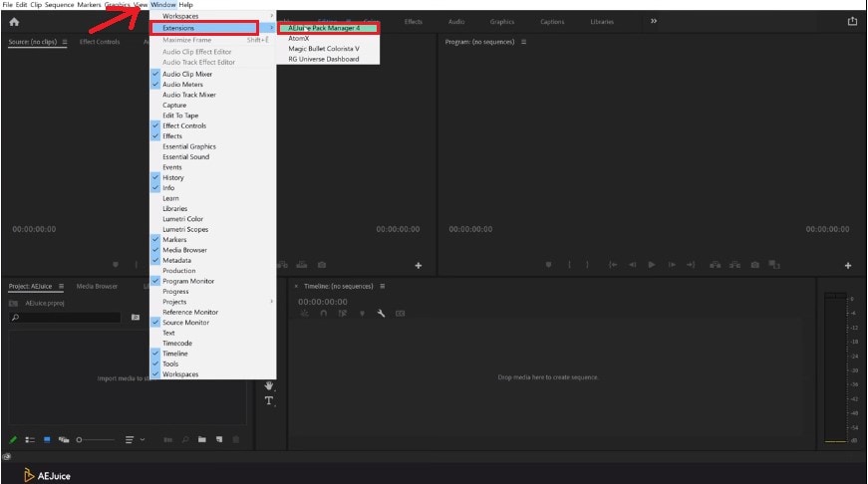
Task: Click Export Frame camera in Source Monitor
Action: pyautogui.click(x=322, y=265)
